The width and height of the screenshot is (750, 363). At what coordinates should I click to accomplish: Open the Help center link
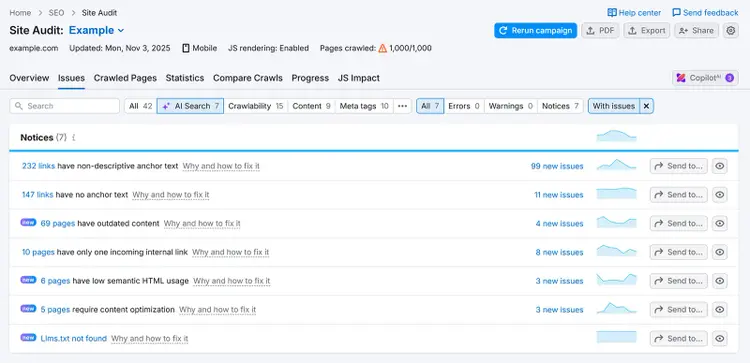pos(634,13)
